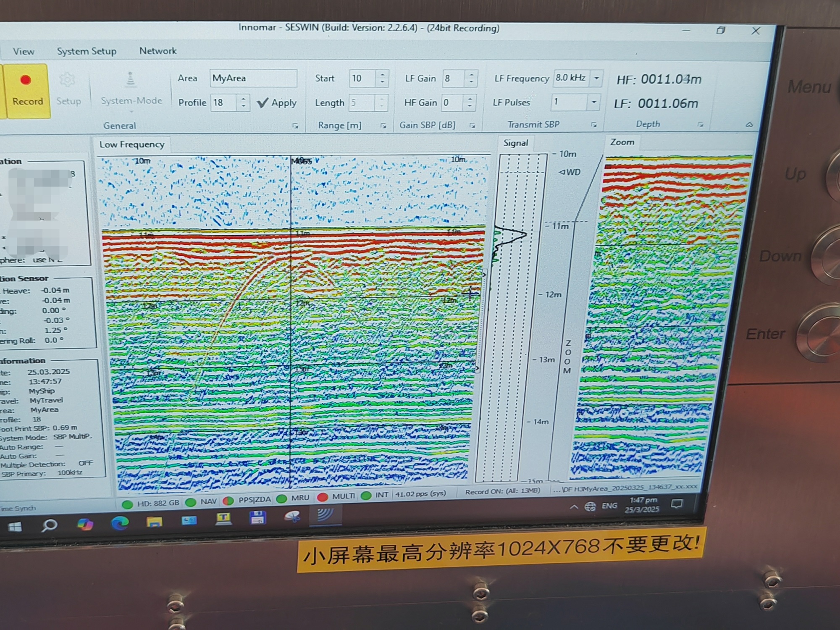Open the floppy disk taskbar app
Image resolution: width=840 pixels, height=630 pixels.
(x=257, y=517)
